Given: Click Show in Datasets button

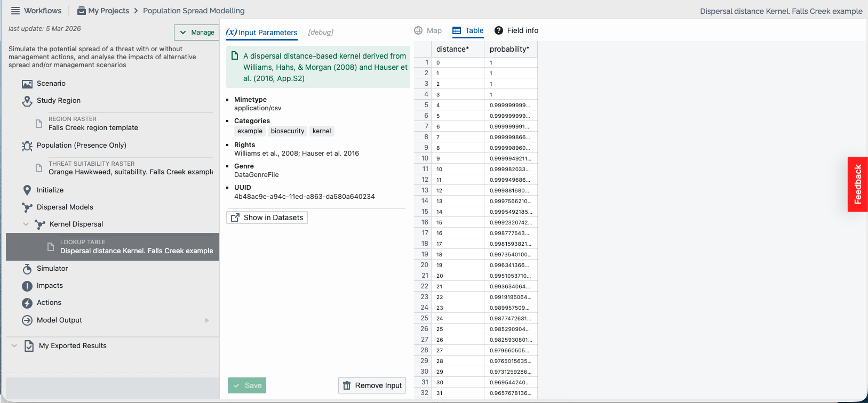Looking at the screenshot, I should click(267, 217).
